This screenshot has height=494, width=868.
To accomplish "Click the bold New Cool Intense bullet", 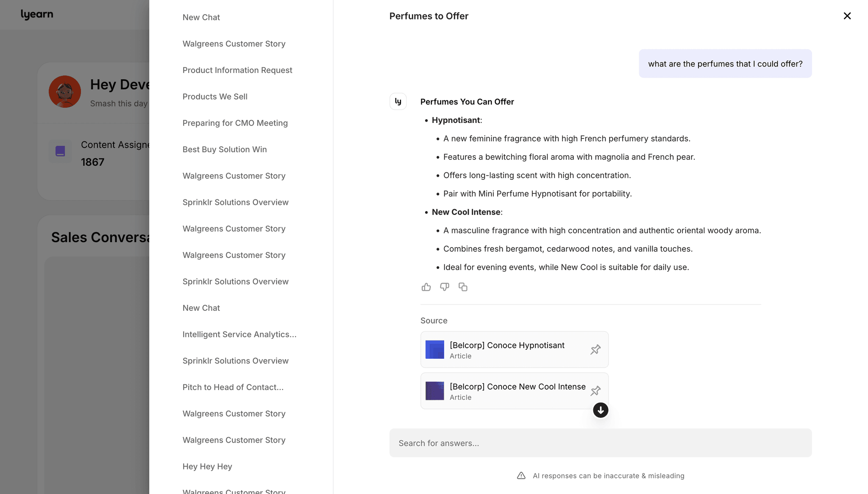I will point(466,212).
